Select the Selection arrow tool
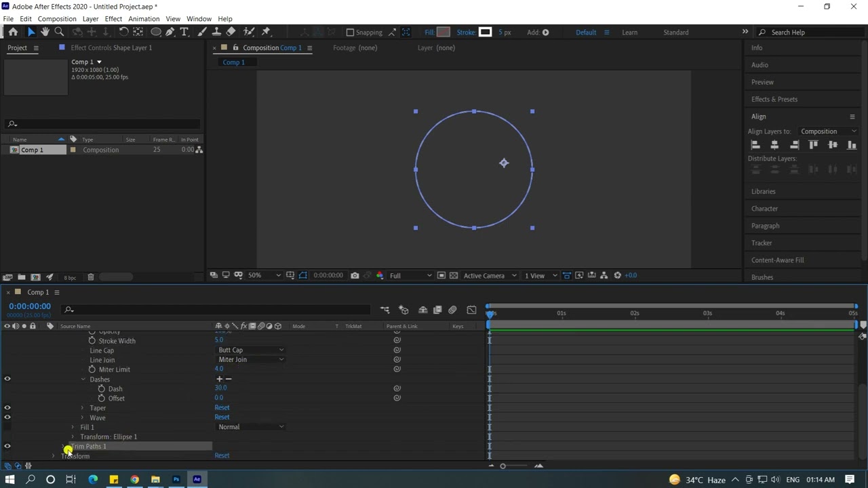 (x=31, y=32)
